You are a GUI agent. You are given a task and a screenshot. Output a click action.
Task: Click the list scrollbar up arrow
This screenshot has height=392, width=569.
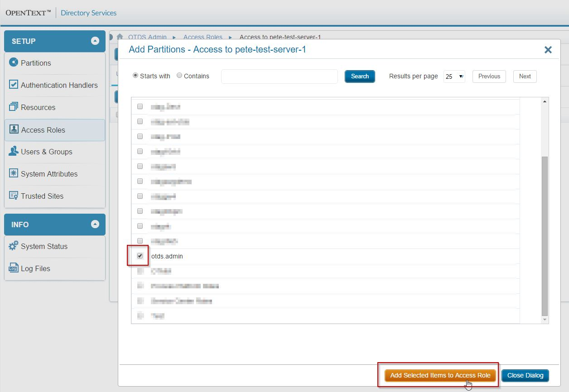(545, 101)
